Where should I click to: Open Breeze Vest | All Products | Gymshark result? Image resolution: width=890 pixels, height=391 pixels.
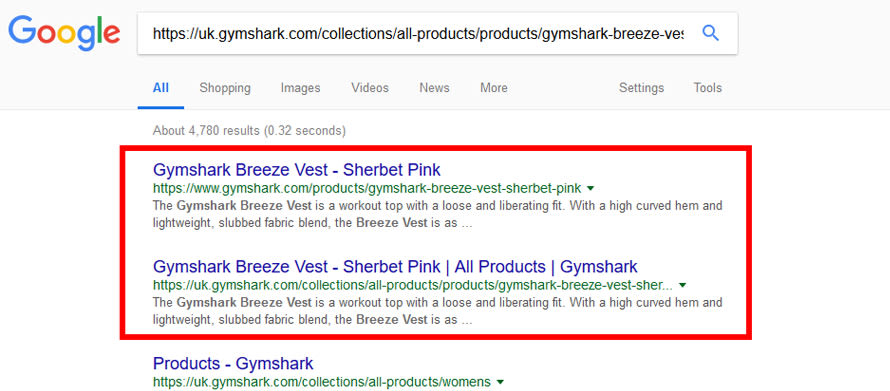[x=395, y=266]
